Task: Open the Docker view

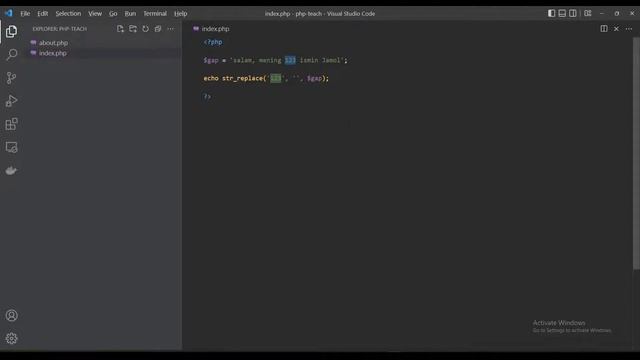Action: click(x=11, y=171)
